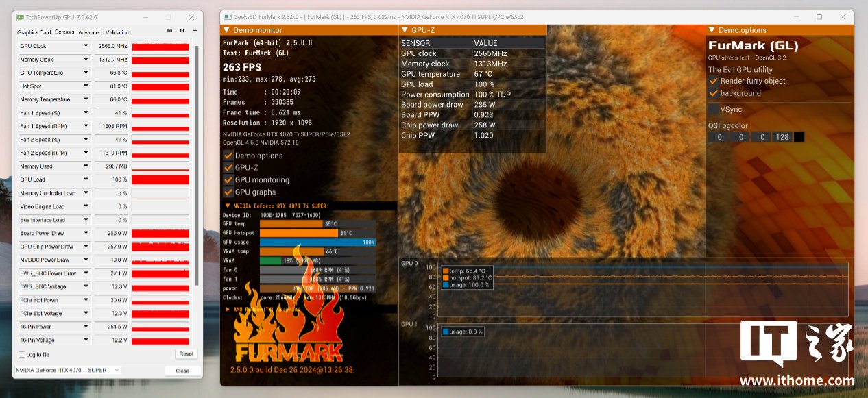Click the GPU-Z refresh icon
The width and height of the screenshot is (868, 398).
(182, 30)
